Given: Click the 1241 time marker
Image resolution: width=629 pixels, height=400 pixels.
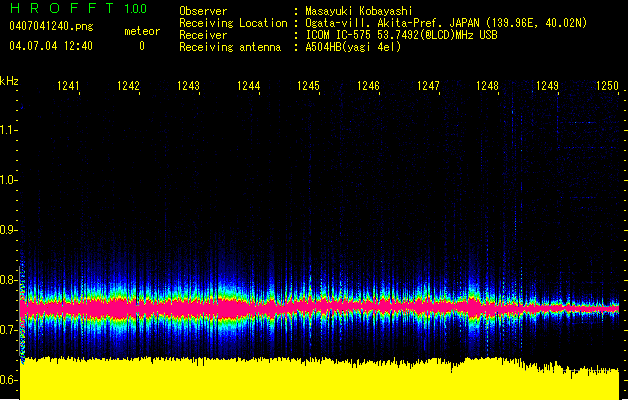Looking at the screenshot, I should click(68, 87).
